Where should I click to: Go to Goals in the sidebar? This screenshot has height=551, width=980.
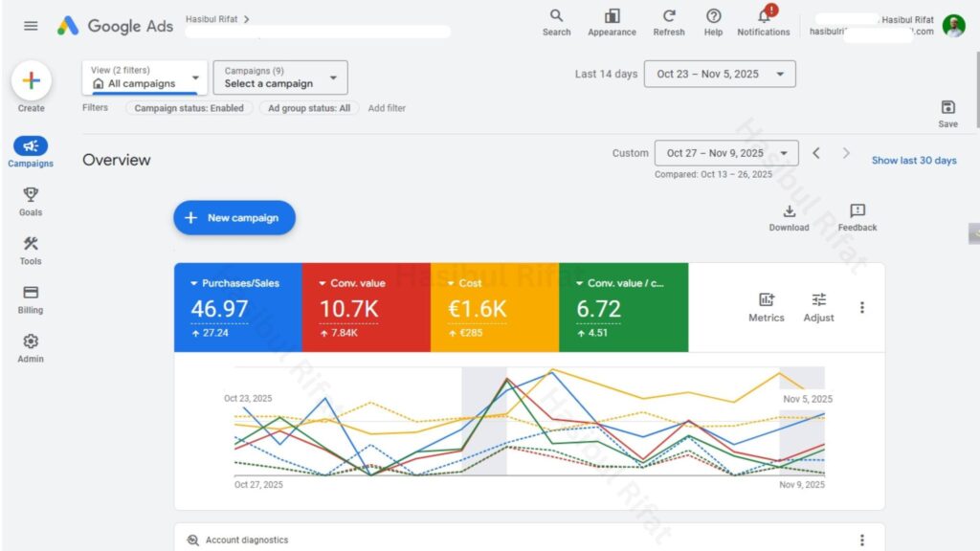[31, 200]
